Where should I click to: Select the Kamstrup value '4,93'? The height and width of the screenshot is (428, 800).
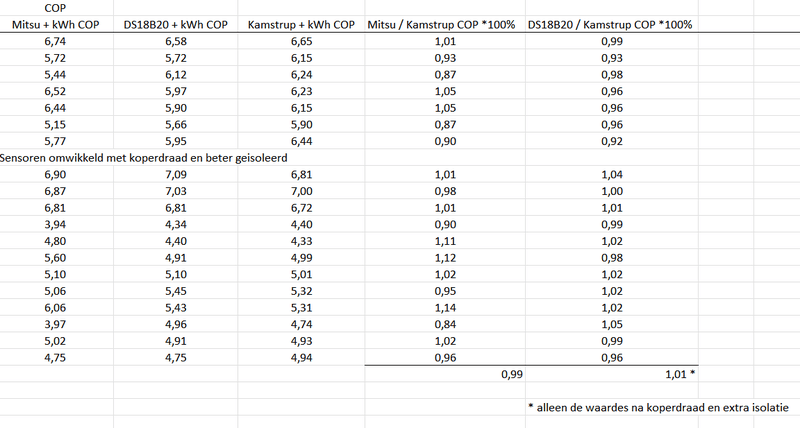pyautogui.click(x=302, y=341)
